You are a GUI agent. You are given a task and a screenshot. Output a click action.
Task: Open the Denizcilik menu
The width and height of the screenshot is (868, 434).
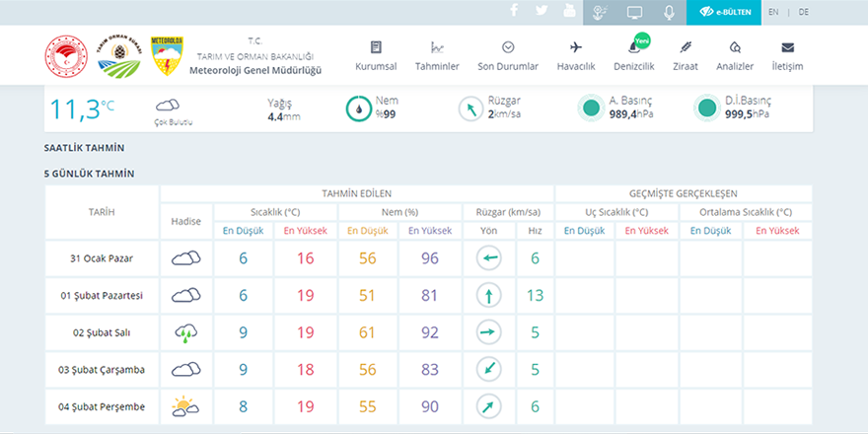pos(634,56)
